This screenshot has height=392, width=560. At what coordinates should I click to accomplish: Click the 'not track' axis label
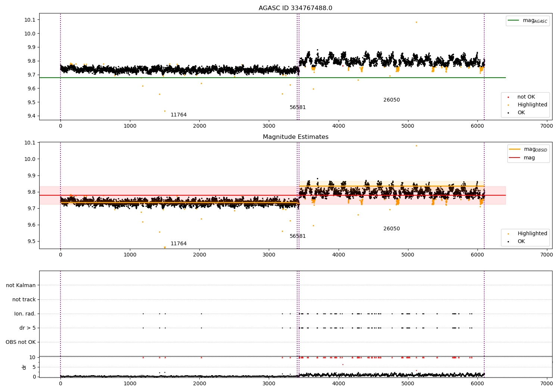click(24, 300)
